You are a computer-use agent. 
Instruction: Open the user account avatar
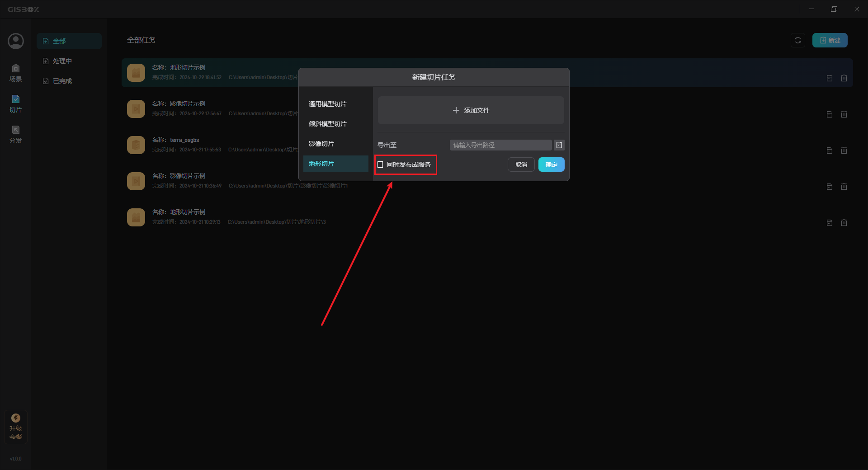(16, 41)
